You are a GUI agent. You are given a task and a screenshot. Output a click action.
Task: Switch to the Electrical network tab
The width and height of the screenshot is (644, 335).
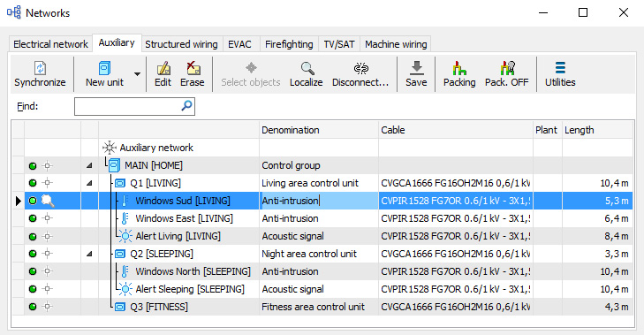tap(50, 44)
